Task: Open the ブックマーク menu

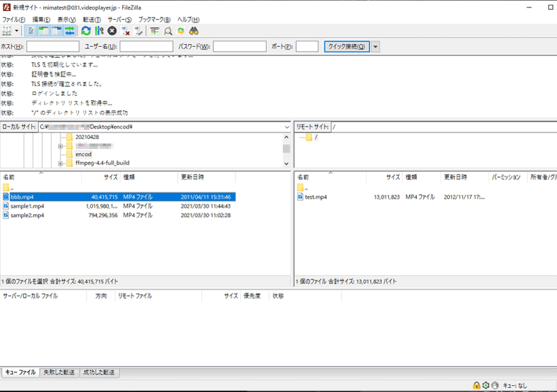Action: [154, 20]
